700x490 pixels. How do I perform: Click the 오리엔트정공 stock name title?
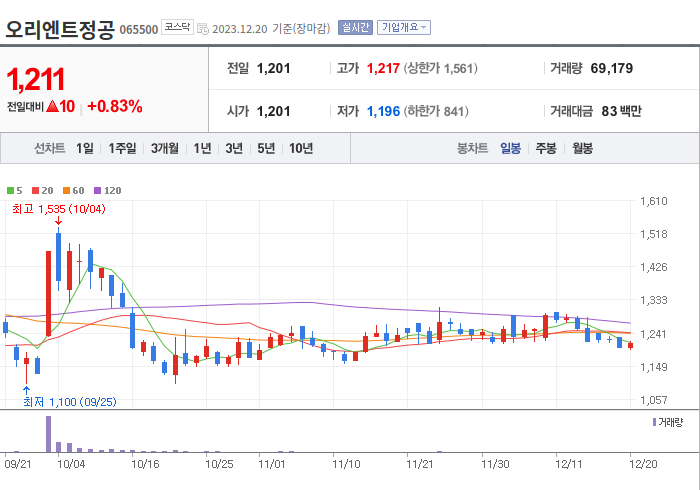(x=60, y=29)
